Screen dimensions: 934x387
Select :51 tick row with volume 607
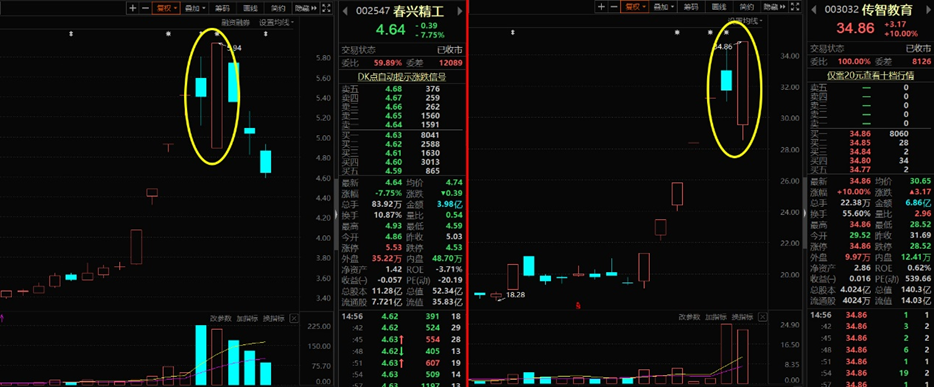(402, 363)
